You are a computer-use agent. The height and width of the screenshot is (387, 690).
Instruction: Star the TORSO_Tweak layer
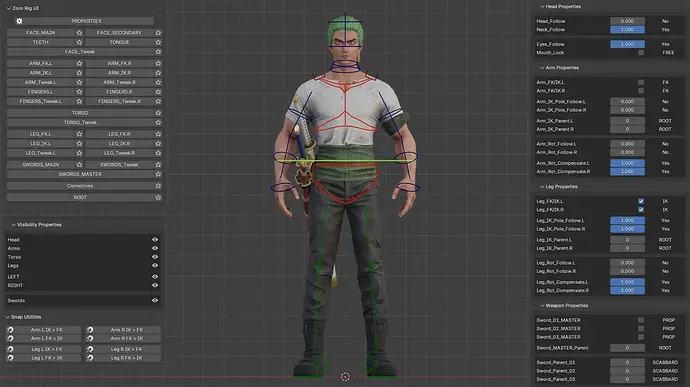pyautogui.click(x=158, y=122)
